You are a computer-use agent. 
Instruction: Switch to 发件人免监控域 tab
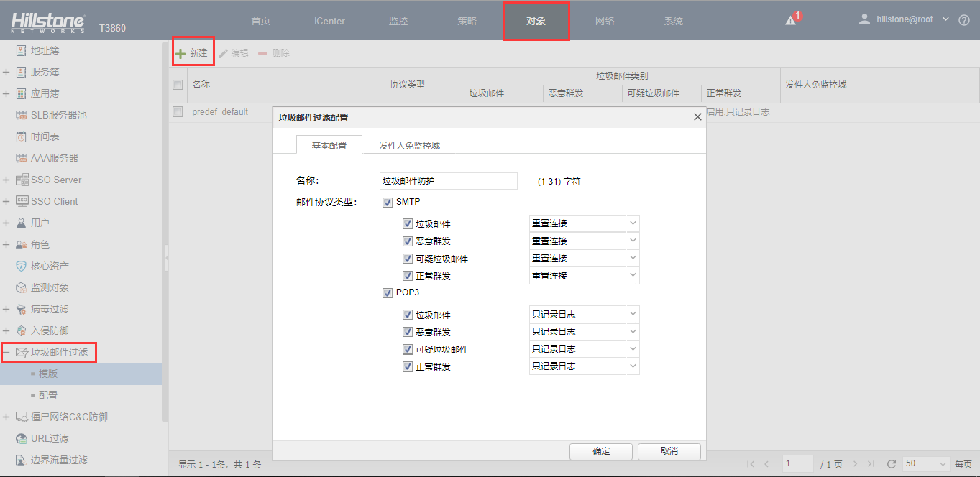click(409, 145)
